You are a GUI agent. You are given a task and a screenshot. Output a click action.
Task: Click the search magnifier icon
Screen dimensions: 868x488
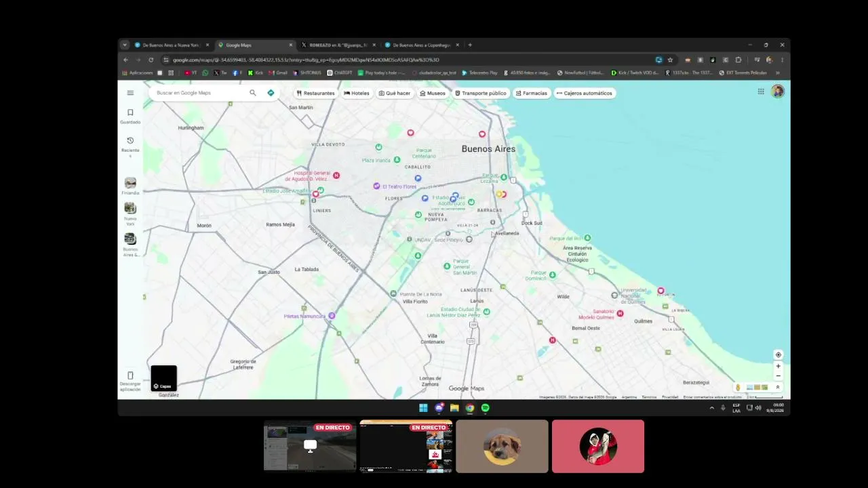click(x=253, y=93)
